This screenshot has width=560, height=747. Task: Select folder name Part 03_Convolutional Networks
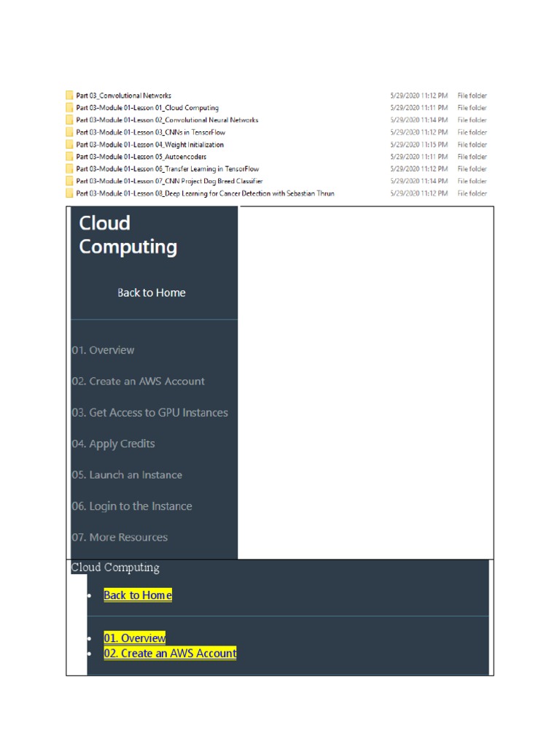pos(123,96)
